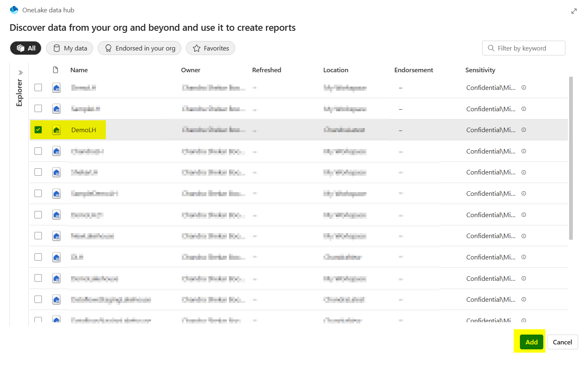This screenshot has height=367, width=588.
Task: Select the Endorsed in your org filter pill
Action: pos(139,48)
